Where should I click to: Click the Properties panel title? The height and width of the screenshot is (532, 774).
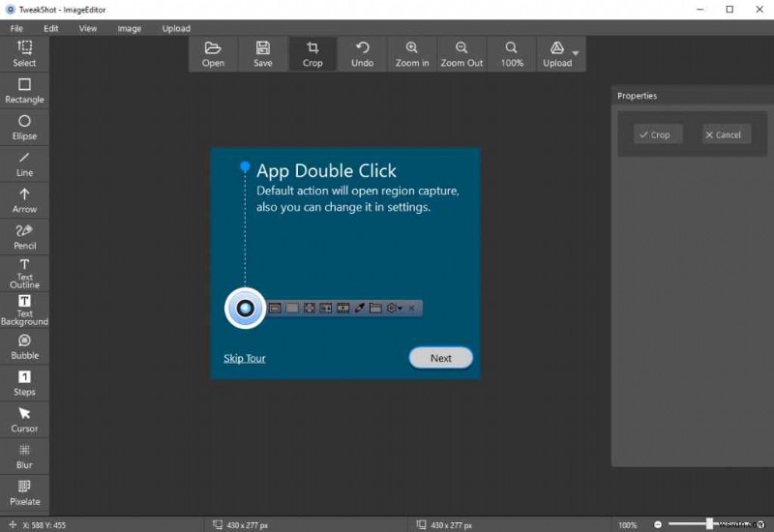coord(637,96)
